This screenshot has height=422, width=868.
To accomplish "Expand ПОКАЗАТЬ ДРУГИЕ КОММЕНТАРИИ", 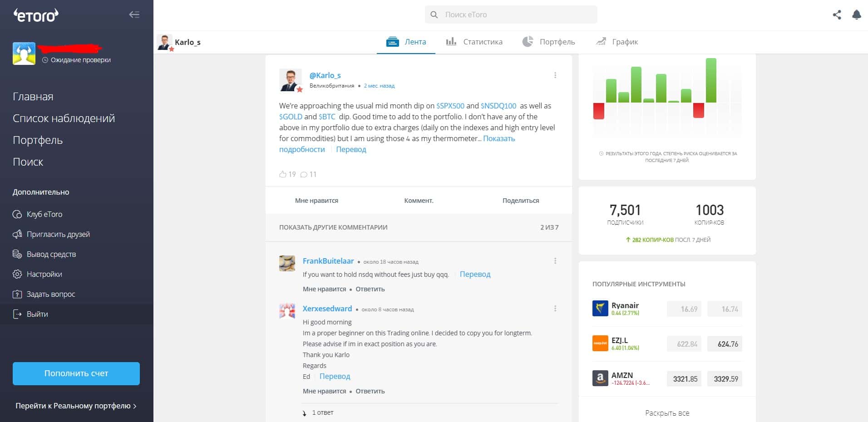I will [x=333, y=227].
